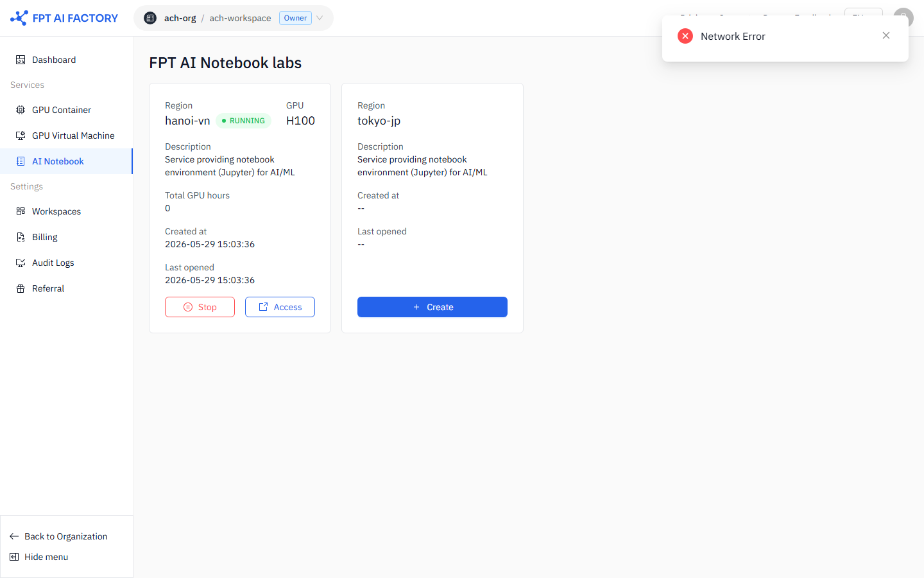Select the GPU Virtual Machine monitor icon
This screenshot has height=578, width=924.
pos(21,136)
